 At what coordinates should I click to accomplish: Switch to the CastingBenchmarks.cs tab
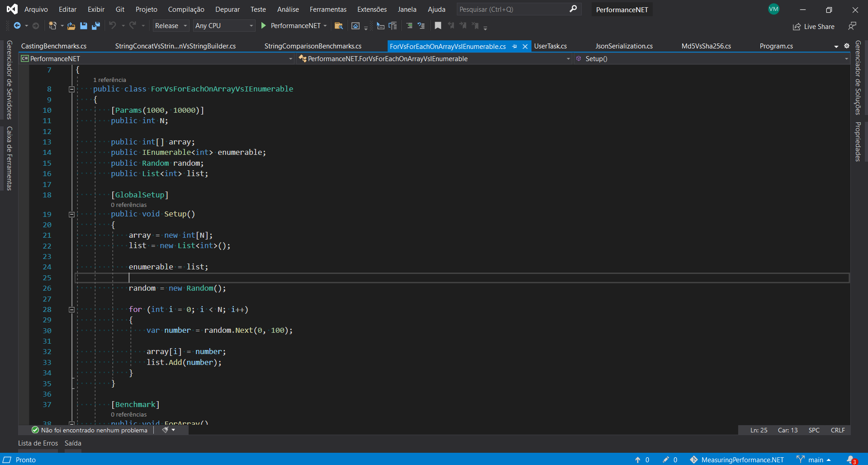pos(54,46)
